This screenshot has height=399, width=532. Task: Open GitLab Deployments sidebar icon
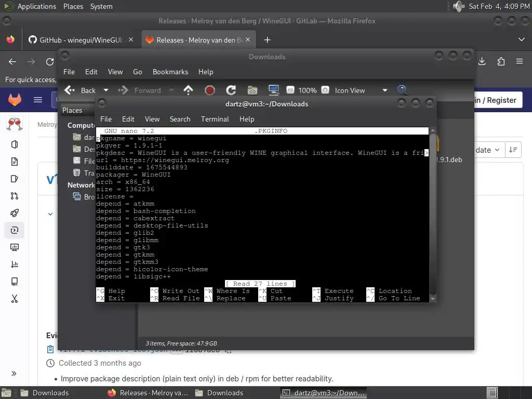14,230
